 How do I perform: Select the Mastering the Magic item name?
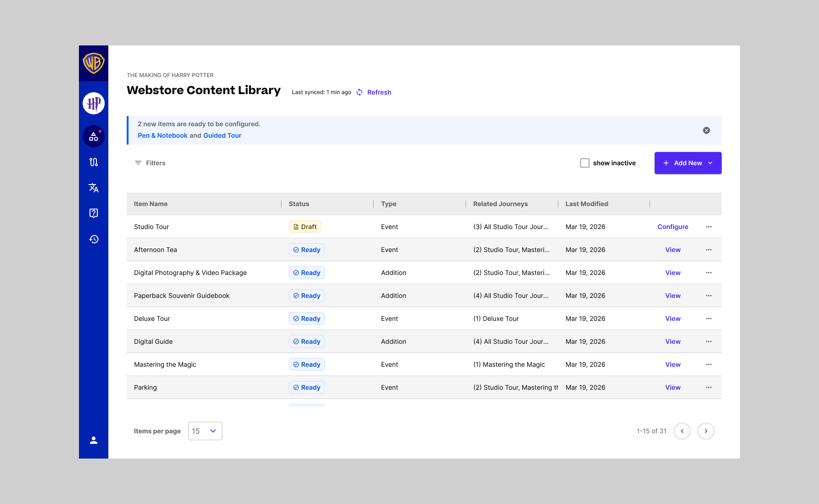coord(165,364)
